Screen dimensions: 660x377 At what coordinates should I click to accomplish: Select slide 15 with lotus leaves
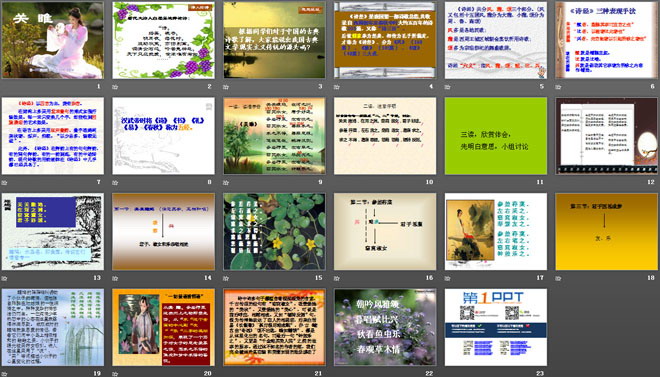pyautogui.click(x=274, y=231)
